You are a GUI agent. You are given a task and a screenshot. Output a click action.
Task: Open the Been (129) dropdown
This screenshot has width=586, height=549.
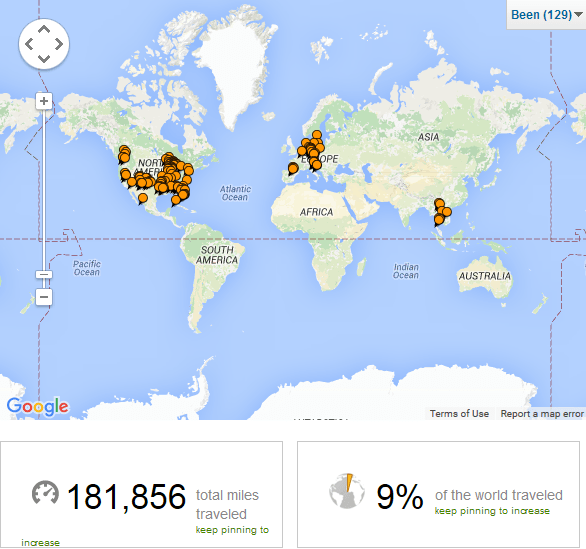(546, 15)
